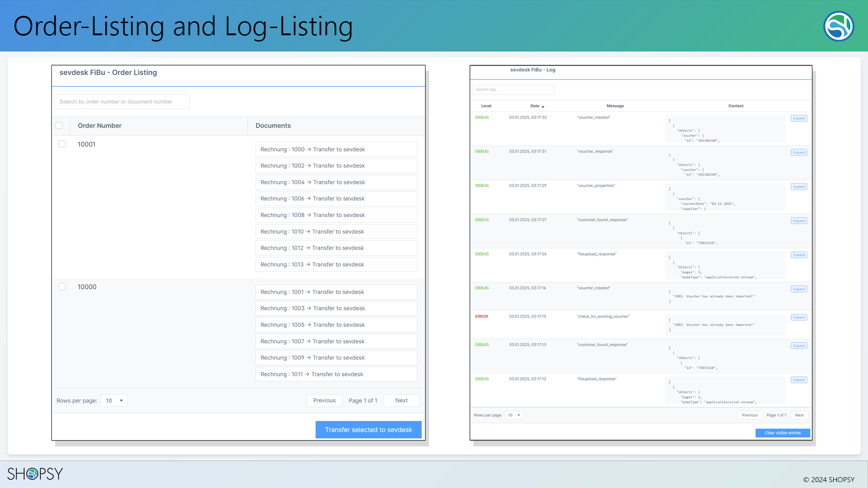The height and width of the screenshot is (488, 868).
Task: Click the Message column header in Log
Action: click(615, 106)
